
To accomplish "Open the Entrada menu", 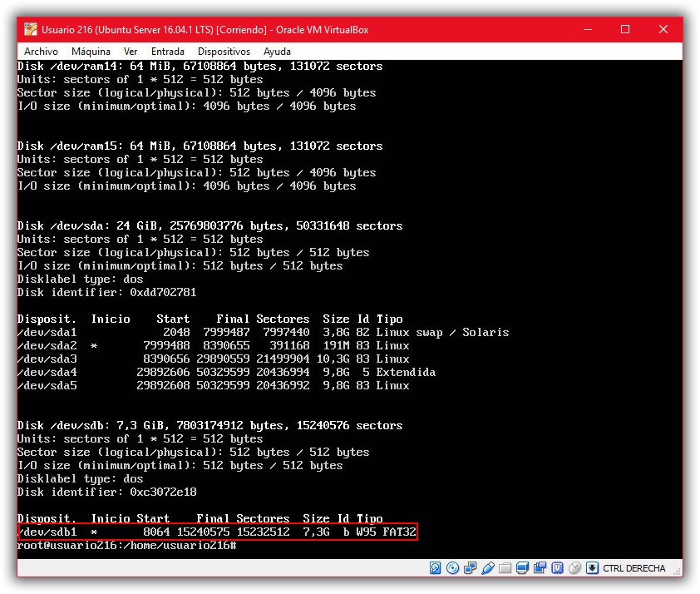I will point(168,52).
